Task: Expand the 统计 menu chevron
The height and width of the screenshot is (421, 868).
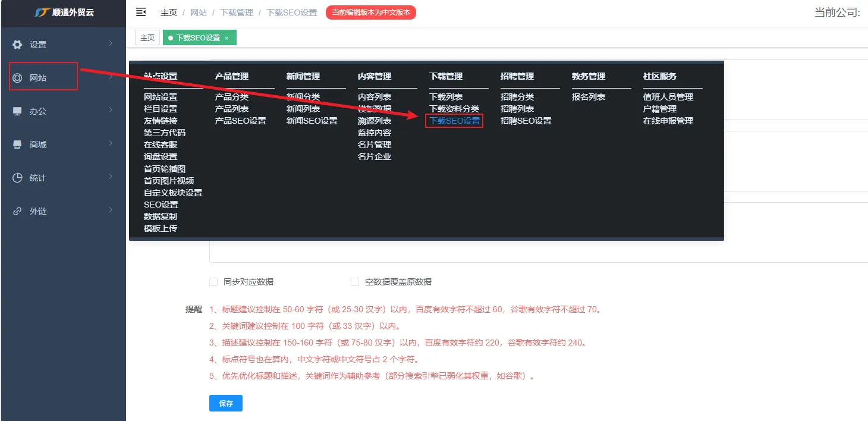Action: click(111, 177)
